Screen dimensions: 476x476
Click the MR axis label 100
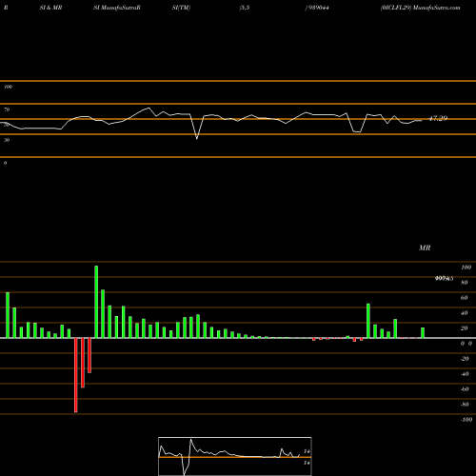click(x=466, y=268)
